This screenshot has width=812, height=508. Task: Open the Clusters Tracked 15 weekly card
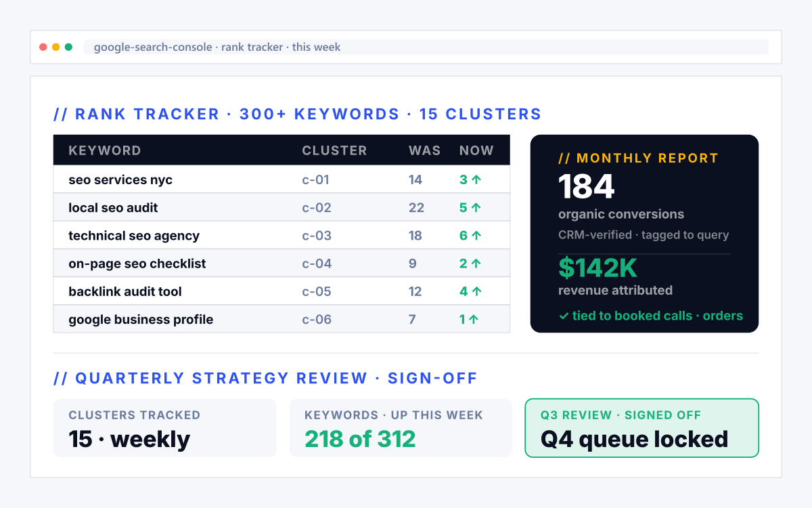[165, 428]
